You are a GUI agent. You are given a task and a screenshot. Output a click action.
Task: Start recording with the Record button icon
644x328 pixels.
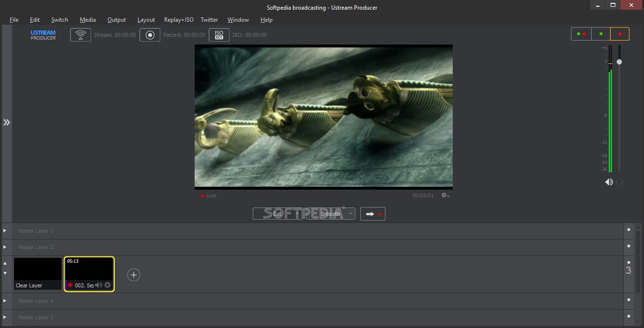coord(150,35)
